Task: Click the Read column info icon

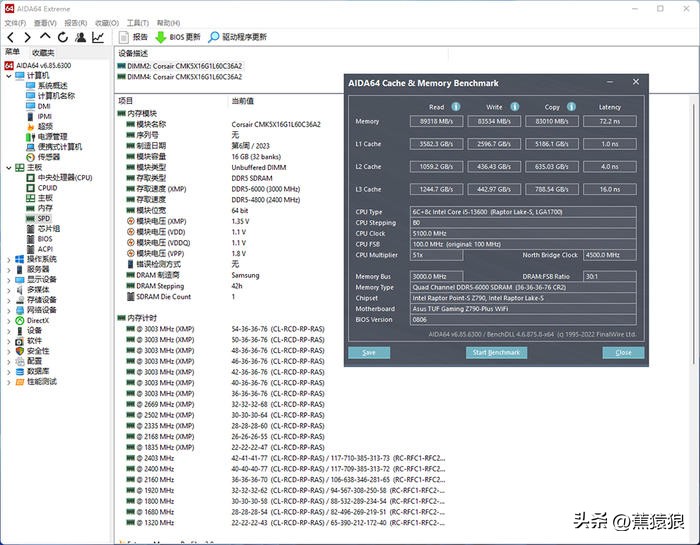Action: pyautogui.click(x=456, y=107)
